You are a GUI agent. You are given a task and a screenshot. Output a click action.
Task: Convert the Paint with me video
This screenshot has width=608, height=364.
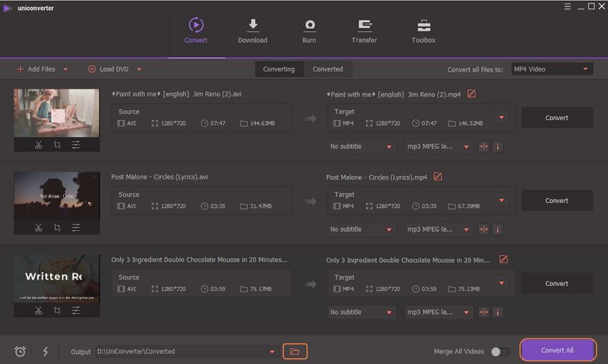click(x=556, y=117)
